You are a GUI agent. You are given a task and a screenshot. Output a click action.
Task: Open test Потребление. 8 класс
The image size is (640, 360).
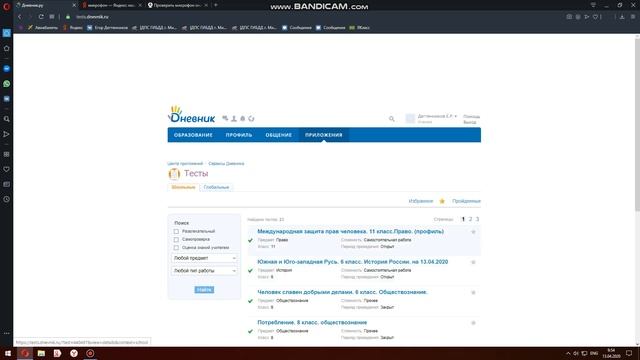[312, 322]
